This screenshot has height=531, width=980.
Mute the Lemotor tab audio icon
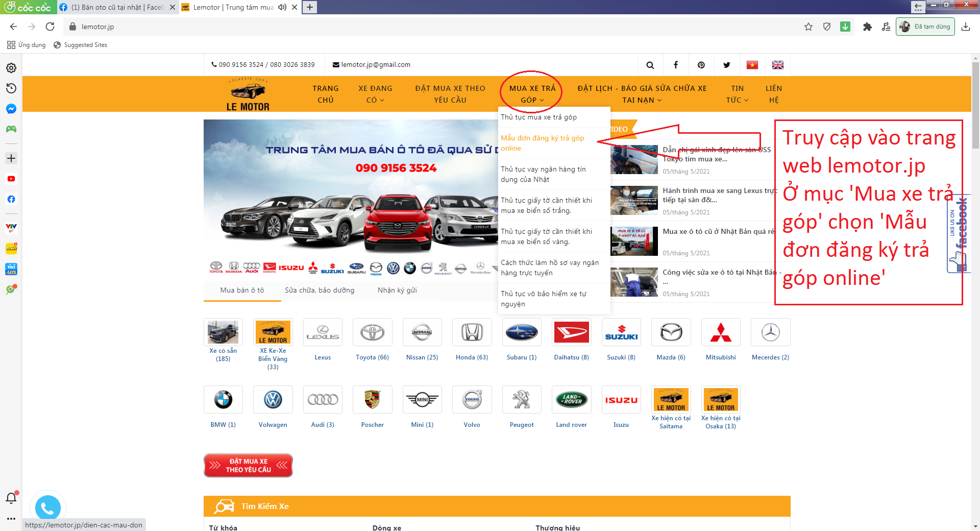coord(282,7)
